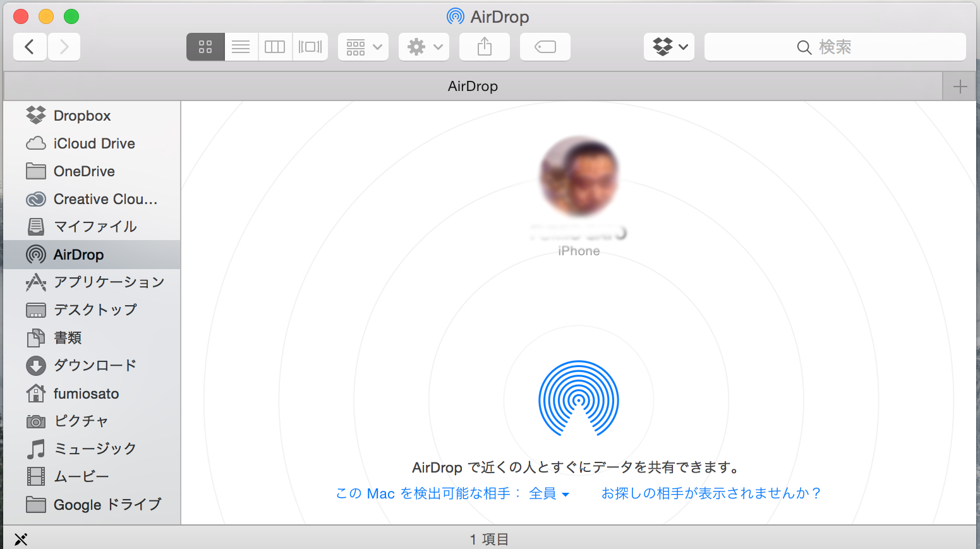Click the Google ドライブ folder icon
Screen dimensions: 980x549
point(36,504)
